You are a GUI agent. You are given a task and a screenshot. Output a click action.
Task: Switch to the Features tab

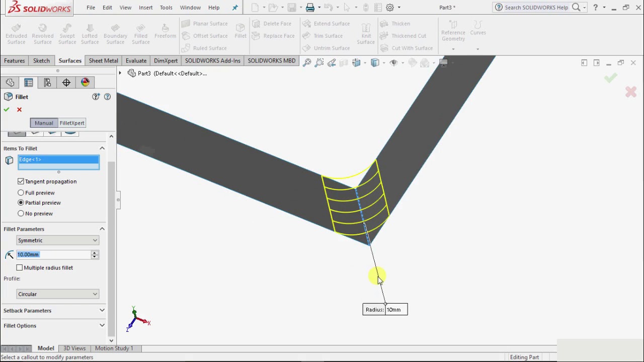click(x=15, y=61)
